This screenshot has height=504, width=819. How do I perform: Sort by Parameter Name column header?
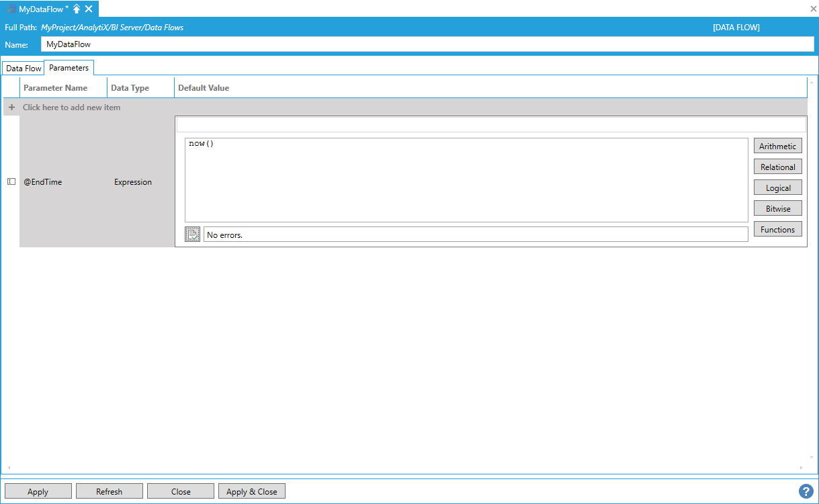(x=56, y=88)
